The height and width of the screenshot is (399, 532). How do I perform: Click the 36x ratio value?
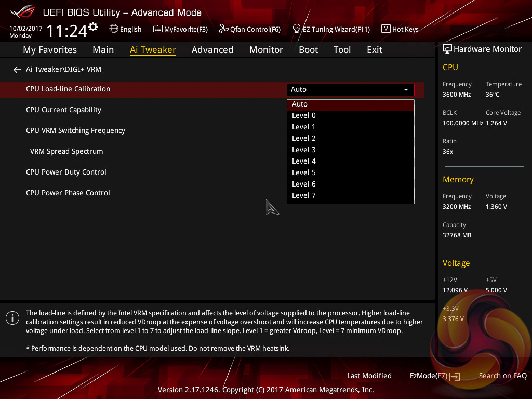point(448,152)
